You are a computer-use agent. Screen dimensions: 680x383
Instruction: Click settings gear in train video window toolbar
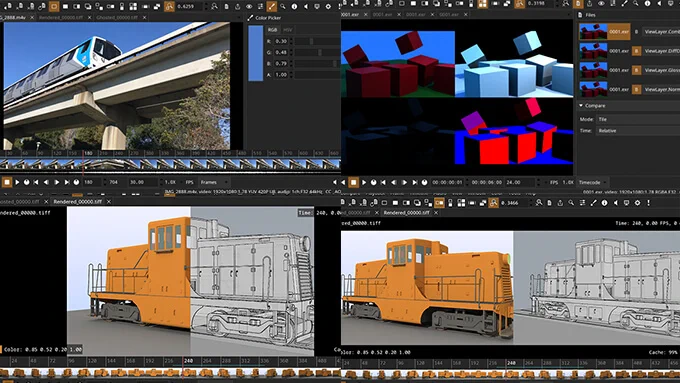[x=328, y=7]
